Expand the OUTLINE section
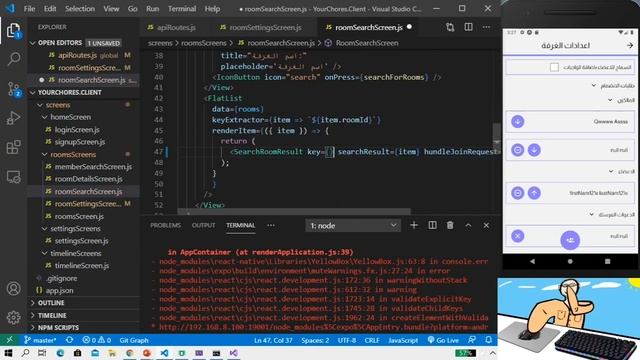The image size is (640, 360). point(84,303)
